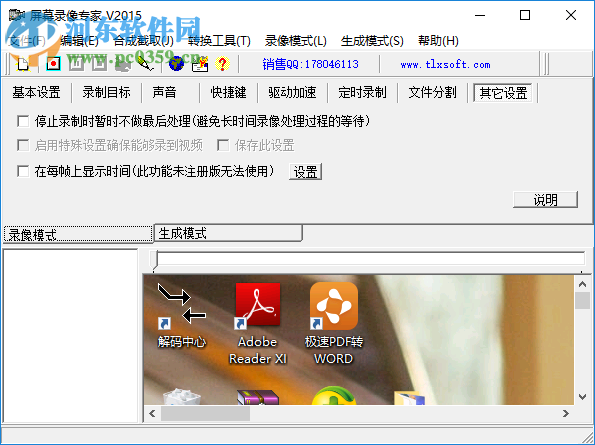The image size is (595, 445).
Task: Click the playback progress slider handle
Action: pyautogui.click(x=155, y=261)
